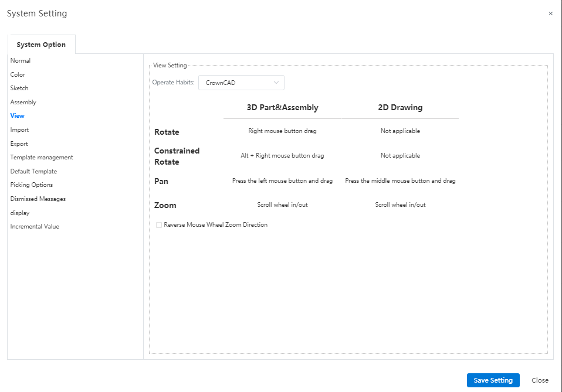Screen dimensions: 562x392
Task: Go to Template management
Action: click(x=42, y=157)
